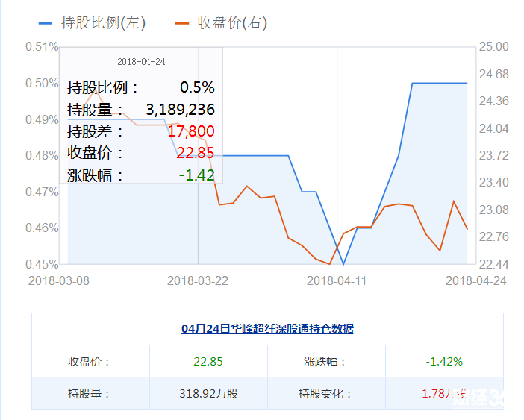The image size is (524, 420).
Task: Click the tooltip date 2018-04-24
Action: [141, 62]
